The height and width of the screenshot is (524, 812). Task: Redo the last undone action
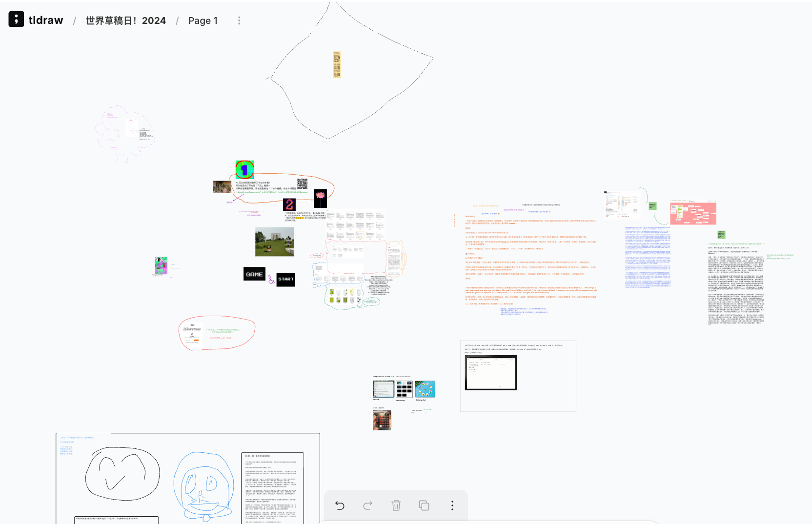[368, 505]
